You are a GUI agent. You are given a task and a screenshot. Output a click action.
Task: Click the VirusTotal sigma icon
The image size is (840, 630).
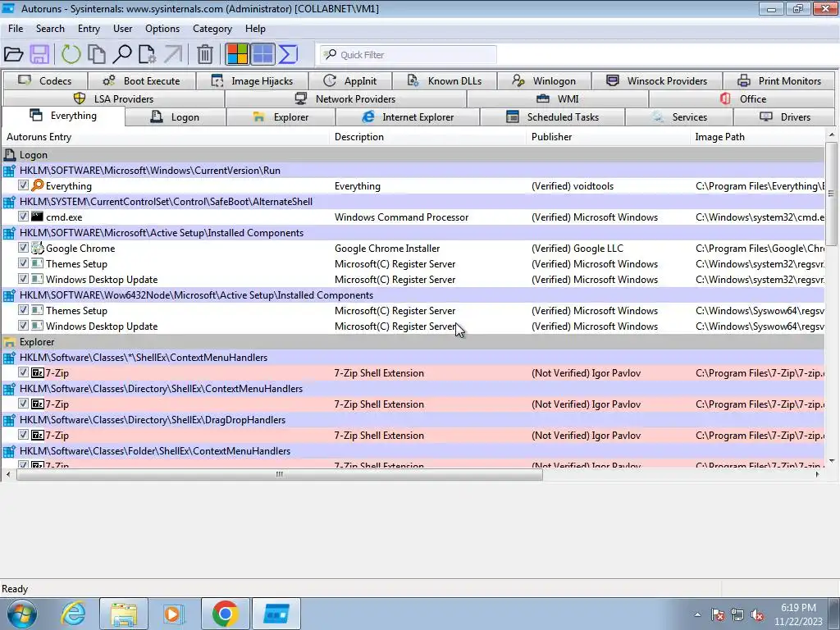288,54
